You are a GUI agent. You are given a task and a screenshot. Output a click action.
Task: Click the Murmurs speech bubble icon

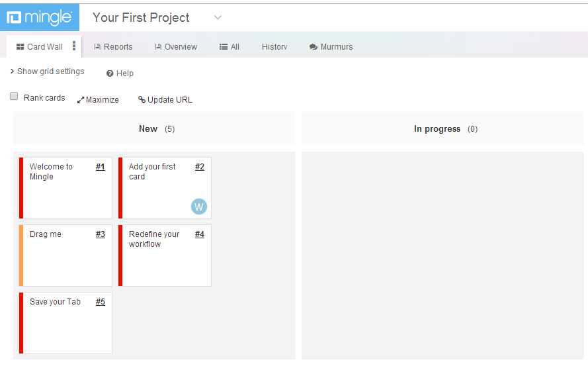pos(314,47)
